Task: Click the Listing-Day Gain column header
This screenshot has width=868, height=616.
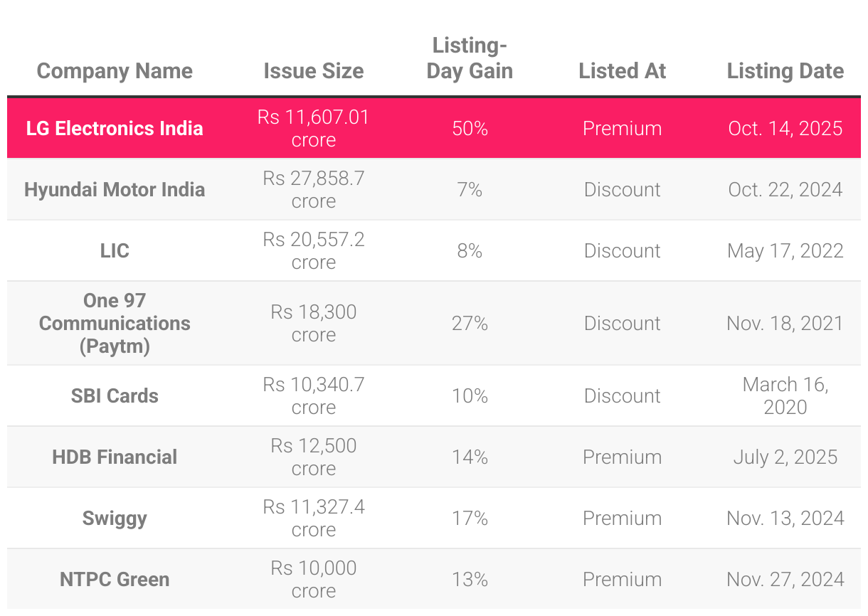Action: (470, 58)
